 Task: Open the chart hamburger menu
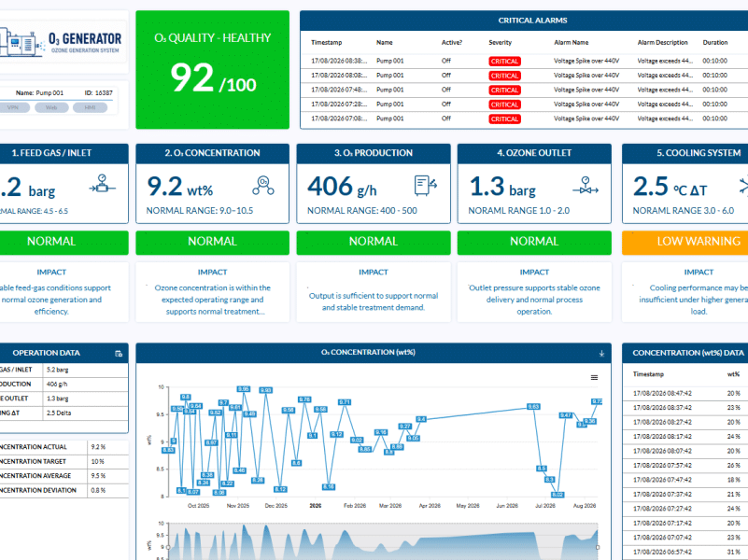595,377
